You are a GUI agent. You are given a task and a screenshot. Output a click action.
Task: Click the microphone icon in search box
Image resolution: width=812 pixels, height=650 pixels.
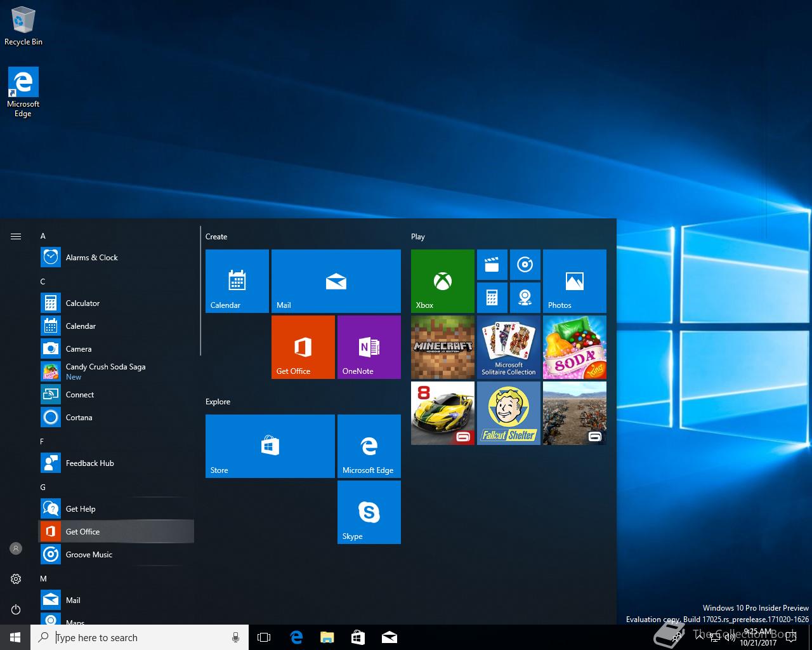click(x=235, y=637)
